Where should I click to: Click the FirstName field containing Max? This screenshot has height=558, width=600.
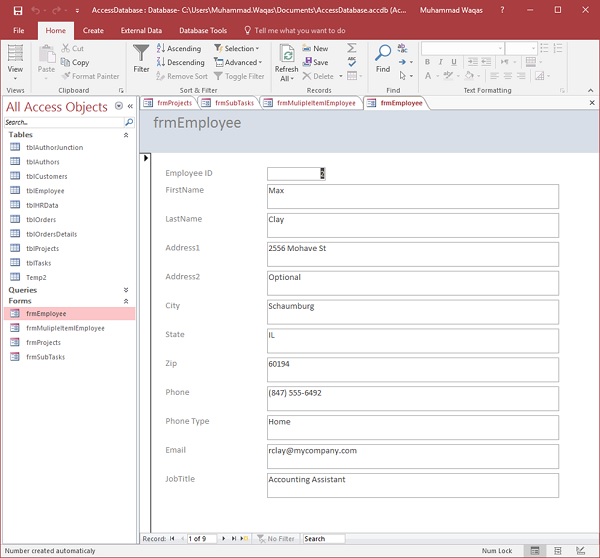click(x=412, y=196)
